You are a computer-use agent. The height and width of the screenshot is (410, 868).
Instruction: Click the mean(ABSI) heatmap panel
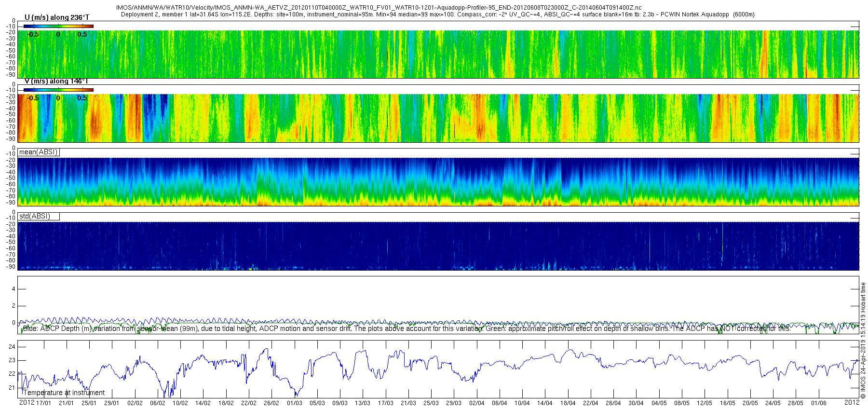438,182
